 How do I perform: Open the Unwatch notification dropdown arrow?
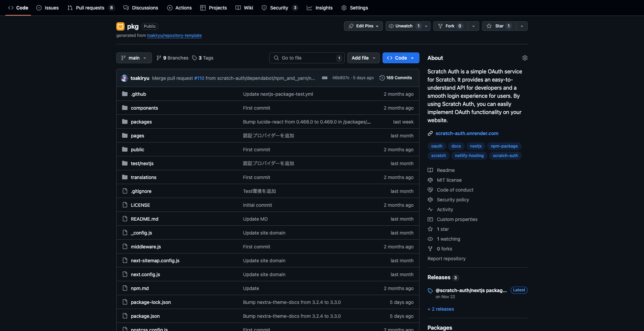pos(426,26)
